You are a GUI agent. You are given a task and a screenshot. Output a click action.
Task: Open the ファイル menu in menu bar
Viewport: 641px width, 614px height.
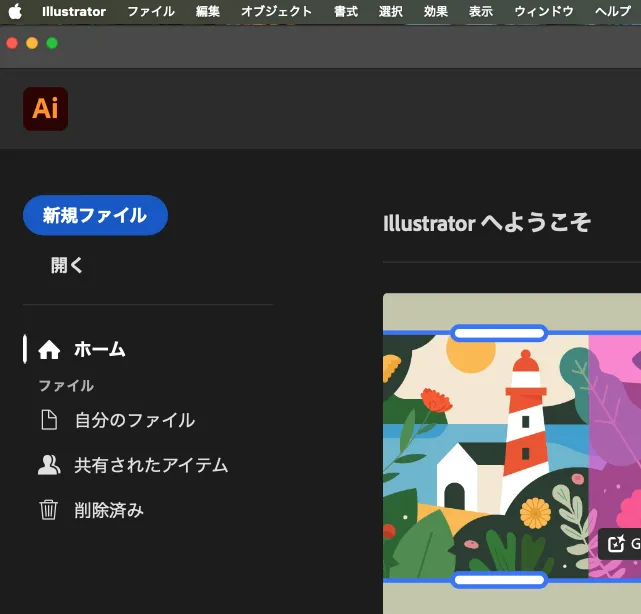[151, 11]
